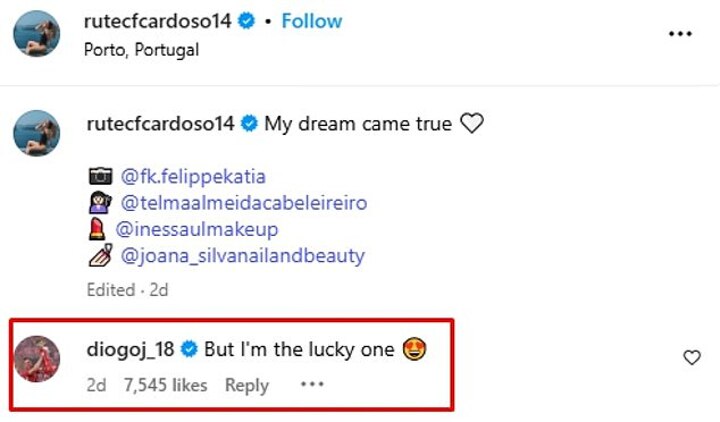The image size is (720, 422).
Task: View the 7,545 likes list
Action: click(166, 384)
